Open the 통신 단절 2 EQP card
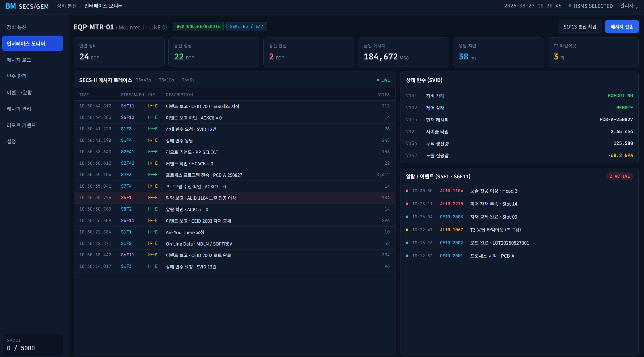This screenshot has height=357, width=644. 309,52
